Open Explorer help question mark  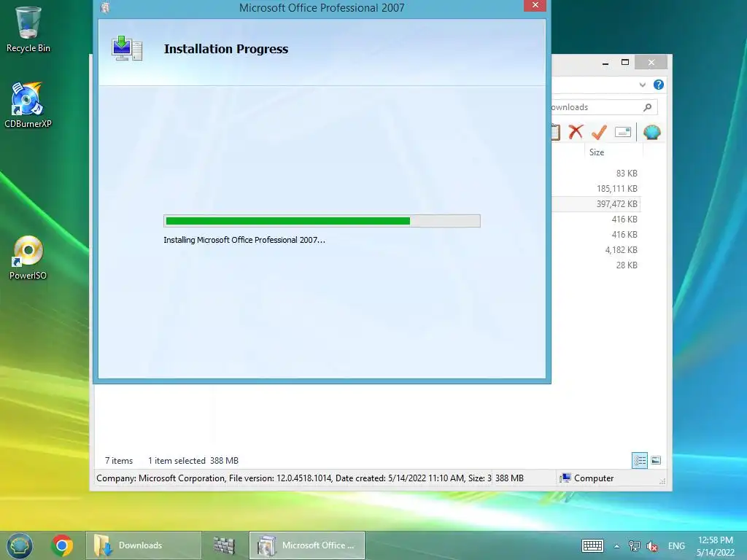659,85
